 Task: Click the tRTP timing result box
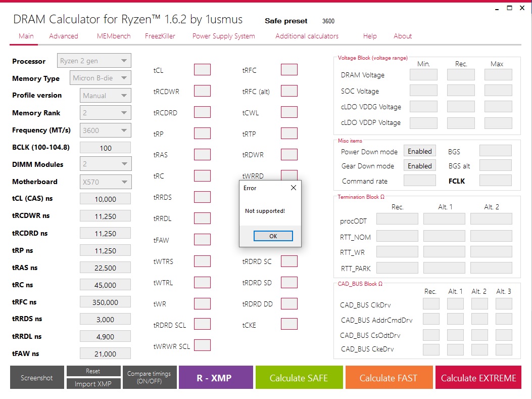click(x=289, y=134)
